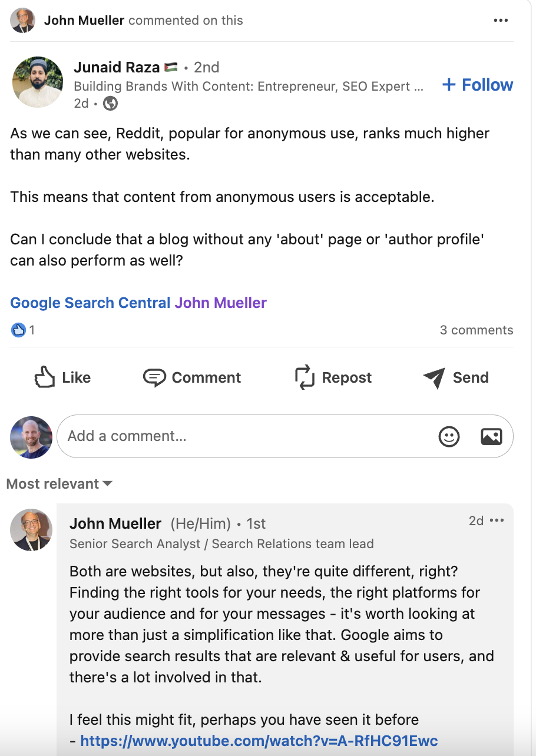View the '3 comments' link
Viewport: 536px width, 756px height.
[x=476, y=330]
